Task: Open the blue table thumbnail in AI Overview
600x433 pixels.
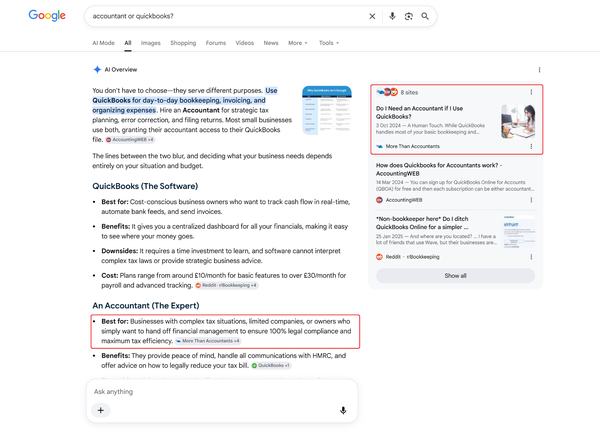Action: [327, 111]
